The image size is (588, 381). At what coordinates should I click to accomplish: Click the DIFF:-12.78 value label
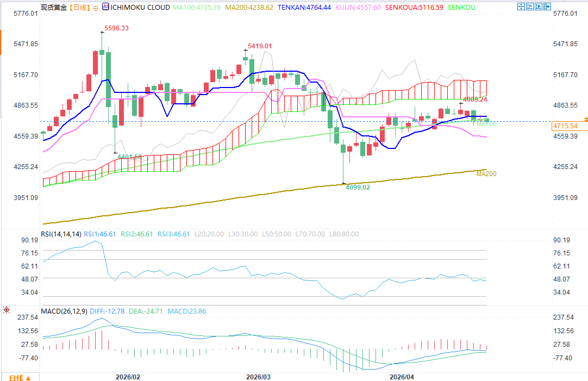point(107,311)
